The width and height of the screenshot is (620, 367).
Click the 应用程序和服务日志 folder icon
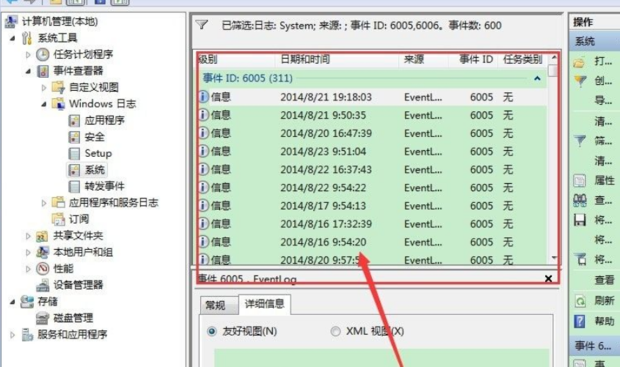(x=59, y=202)
